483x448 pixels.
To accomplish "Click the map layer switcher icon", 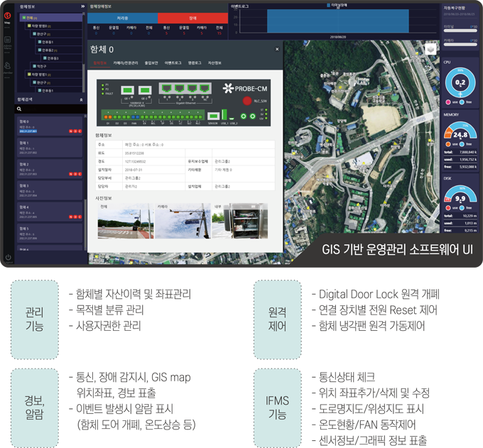I will click(x=431, y=49).
